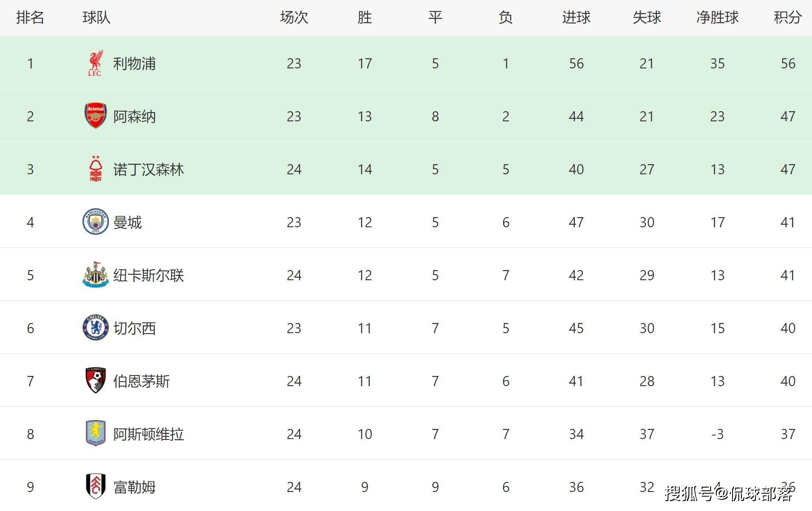The height and width of the screenshot is (511, 812).
Task: Open the 诺丁汉森林 team link
Action: (x=149, y=169)
